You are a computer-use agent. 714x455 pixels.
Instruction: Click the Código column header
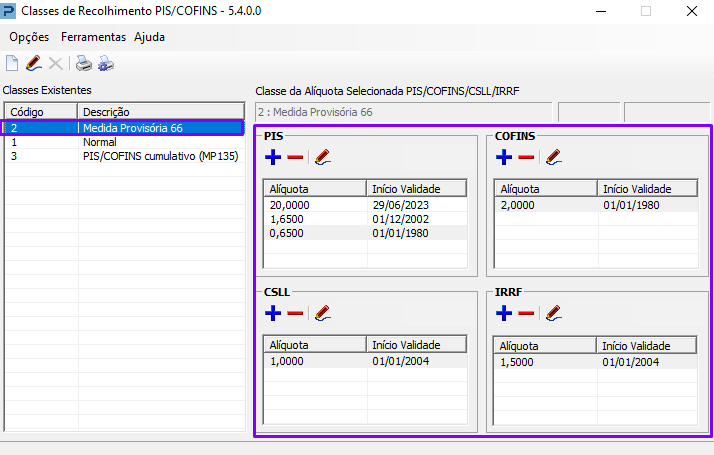[41, 112]
